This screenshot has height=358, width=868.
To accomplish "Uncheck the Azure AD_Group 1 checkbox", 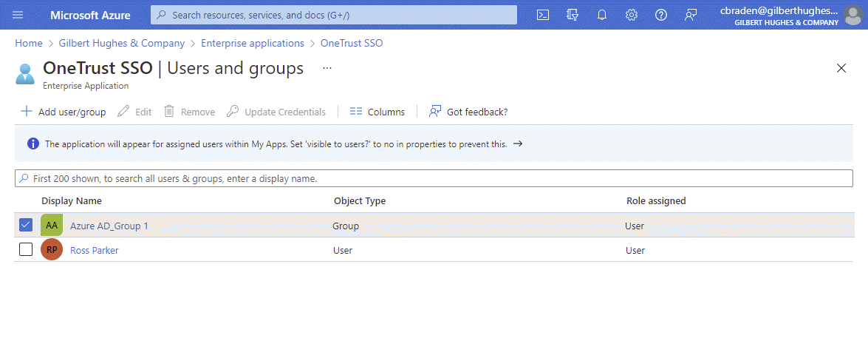I will [26, 225].
